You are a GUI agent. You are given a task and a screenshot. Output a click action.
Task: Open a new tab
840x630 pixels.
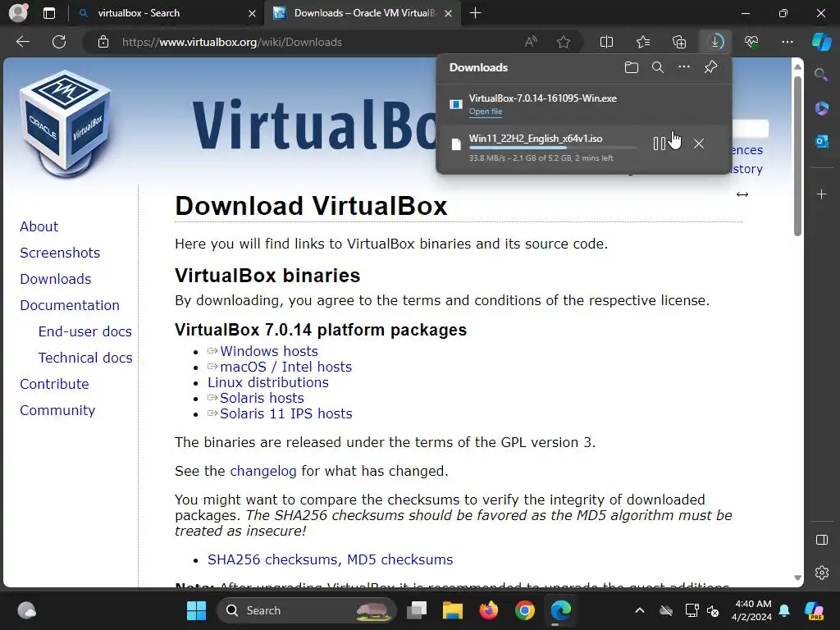(475, 13)
